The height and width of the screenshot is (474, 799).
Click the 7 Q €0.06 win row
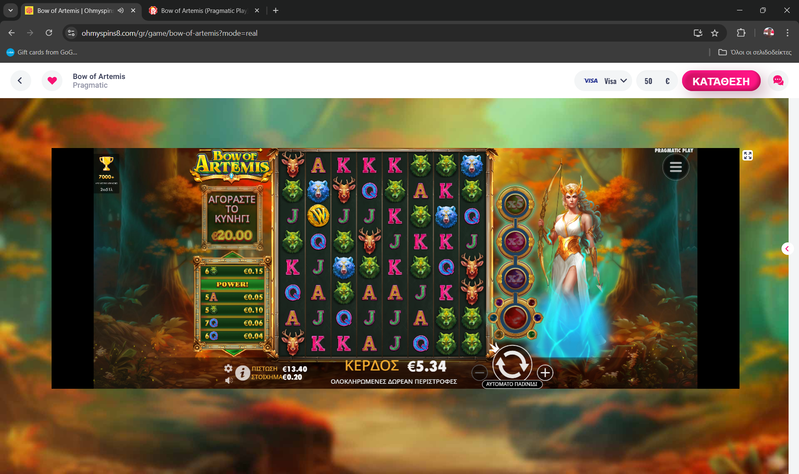[x=232, y=323]
